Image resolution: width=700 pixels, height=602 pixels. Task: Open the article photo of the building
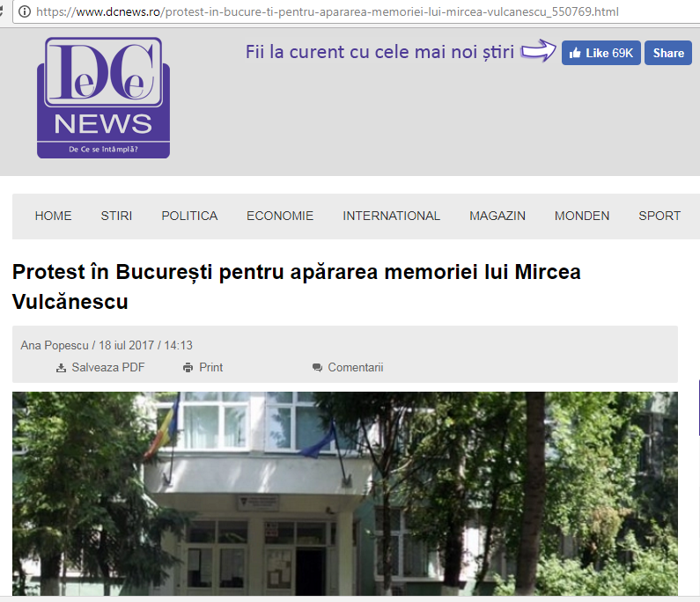tap(345, 493)
